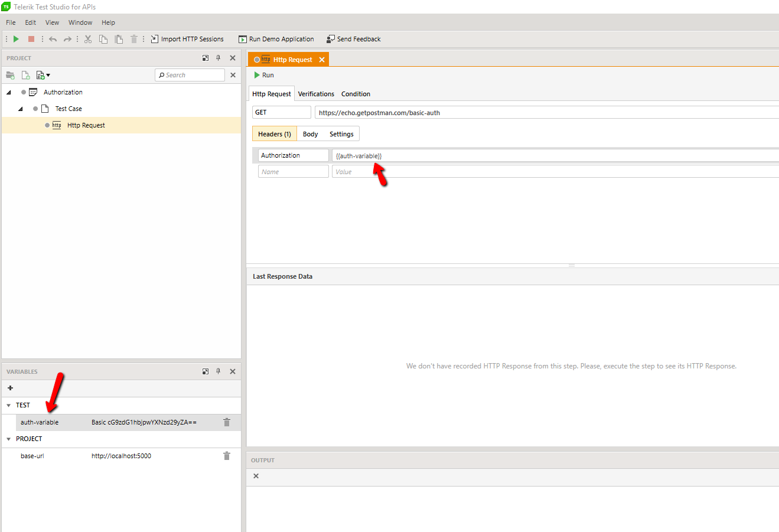This screenshot has height=532, width=779.
Task: Click the add folder icon in Project panel
Action: coord(10,75)
